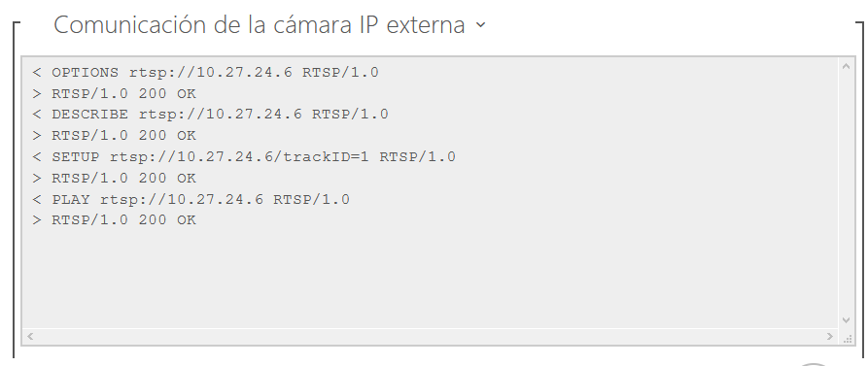This screenshot has height=366, width=868.
Task: Click the resize grip at the log box corner
Action: click(848, 338)
